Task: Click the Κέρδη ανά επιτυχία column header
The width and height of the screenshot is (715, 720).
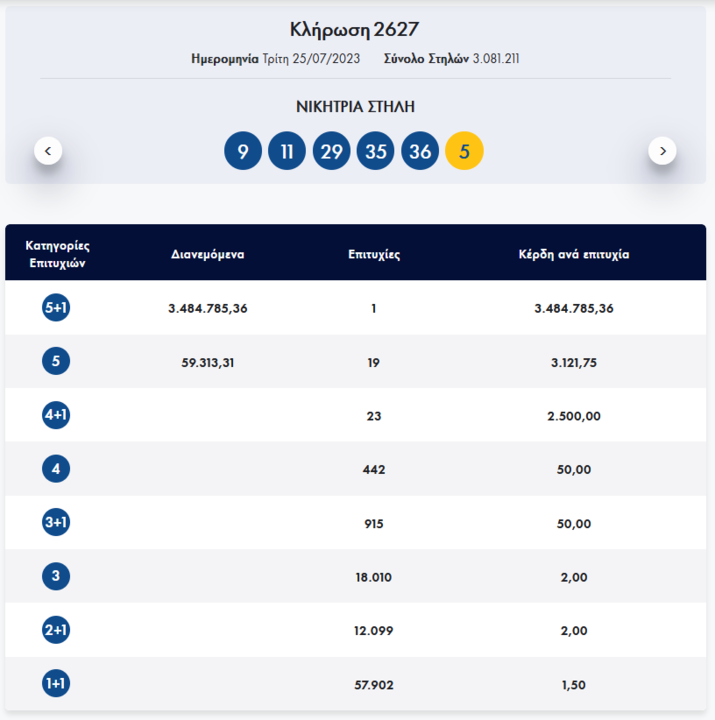Action: tap(574, 254)
